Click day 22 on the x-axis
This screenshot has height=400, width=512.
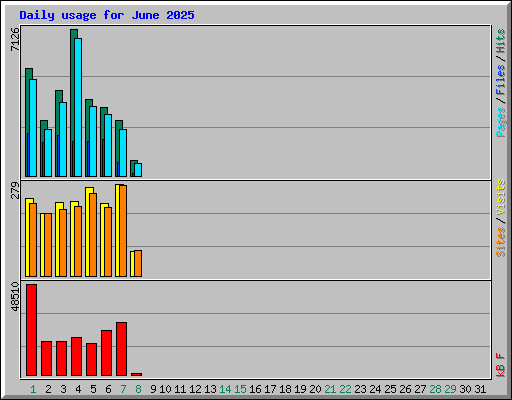pos(345,389)
